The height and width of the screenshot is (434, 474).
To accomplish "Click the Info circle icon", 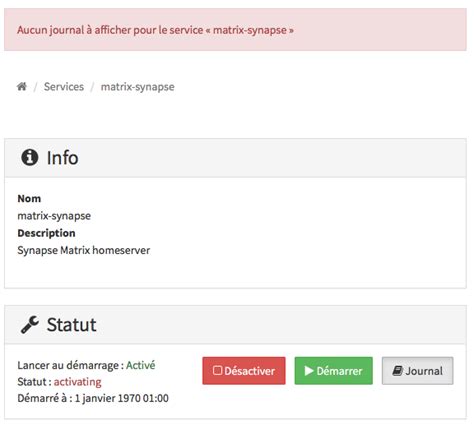I will (30, 157).
